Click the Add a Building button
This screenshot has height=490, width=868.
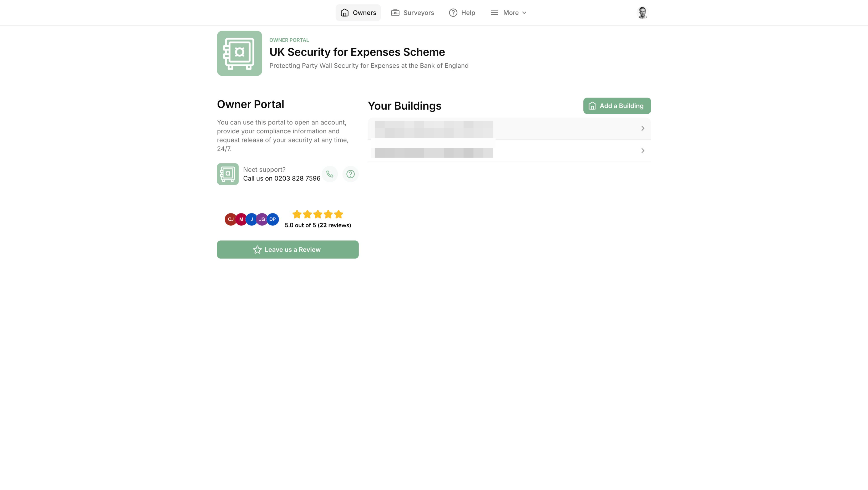pos(617,106)
